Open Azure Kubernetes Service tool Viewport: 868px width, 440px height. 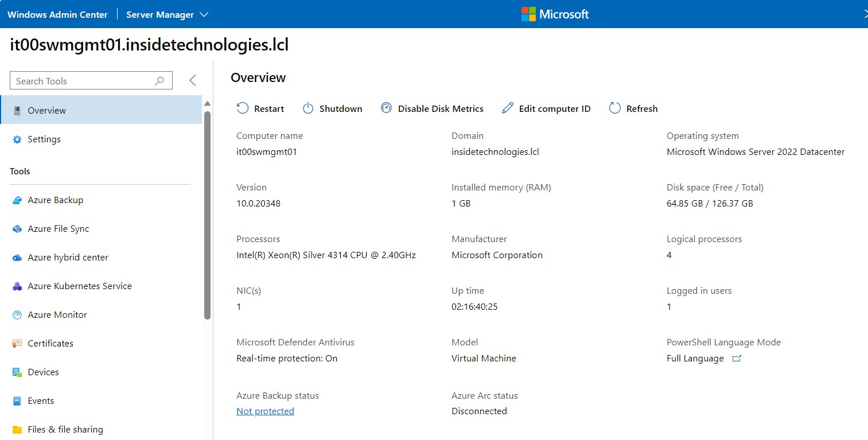(101, 286)
